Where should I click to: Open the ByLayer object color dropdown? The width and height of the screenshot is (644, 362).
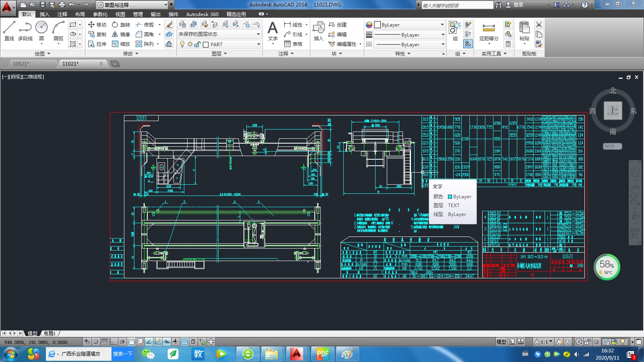442,25
